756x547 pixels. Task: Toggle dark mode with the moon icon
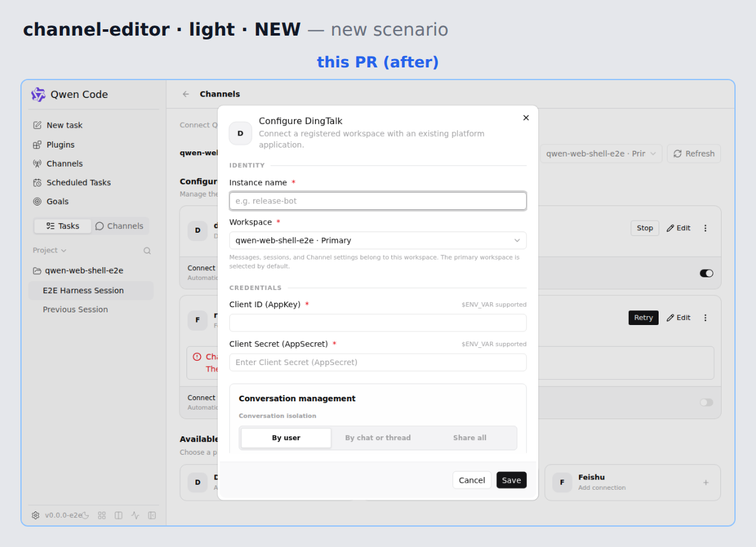pos(85,515)
